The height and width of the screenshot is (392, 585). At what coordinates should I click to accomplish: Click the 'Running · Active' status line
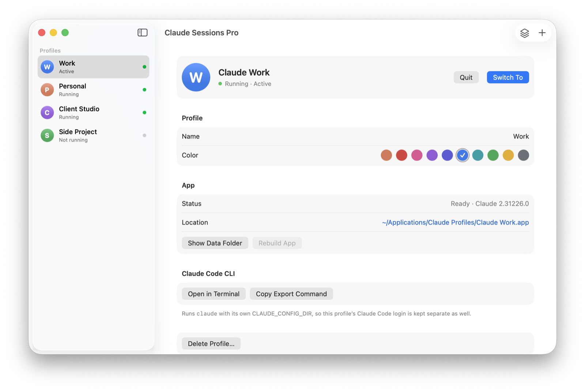[x=245, y=84]
